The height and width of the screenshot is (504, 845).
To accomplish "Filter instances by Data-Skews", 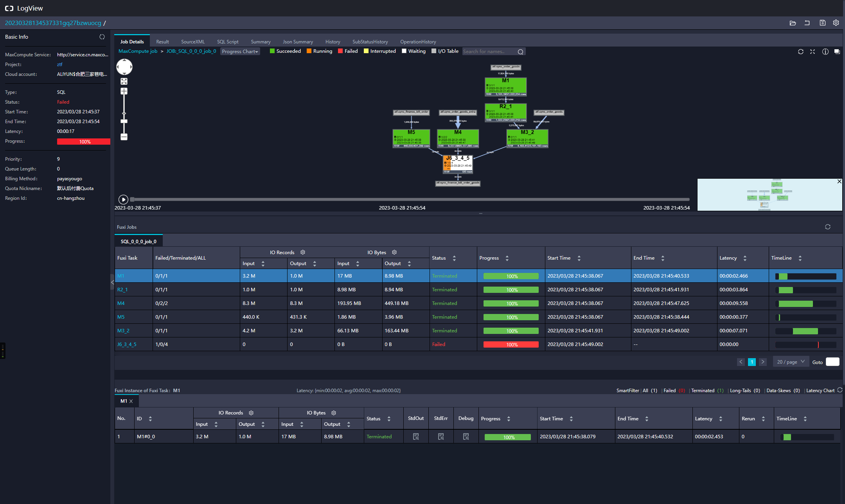I will (783, 391).
